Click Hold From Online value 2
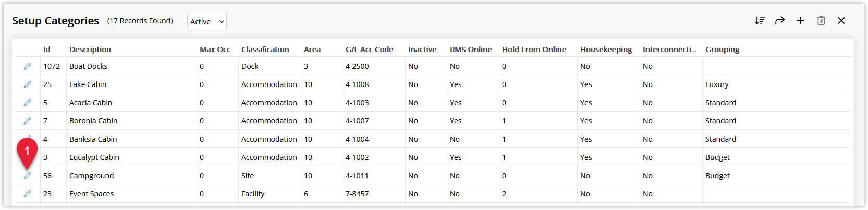868x210 pixels. (504, 194)
